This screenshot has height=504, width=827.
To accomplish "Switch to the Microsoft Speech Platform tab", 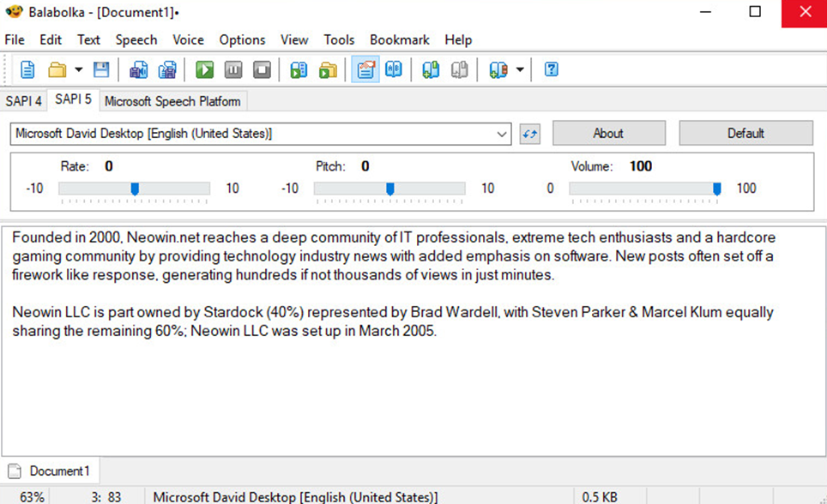I will click(x=172, y=101).
